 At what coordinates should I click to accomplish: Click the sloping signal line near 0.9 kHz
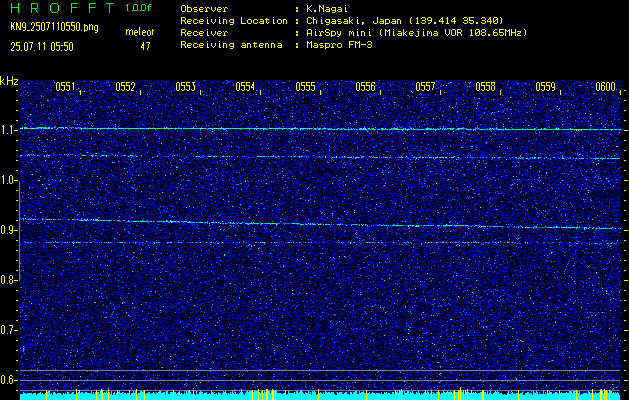tap(320, 224)
